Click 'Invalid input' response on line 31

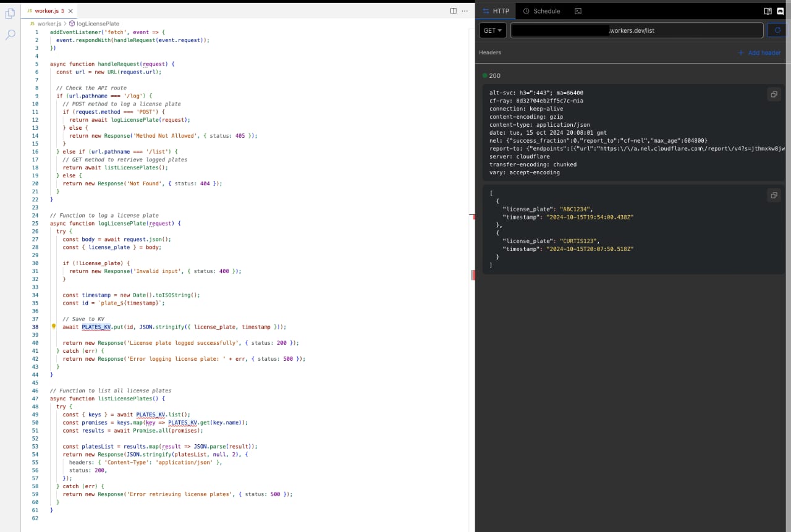pyautogui.click(x=155, y=272)
